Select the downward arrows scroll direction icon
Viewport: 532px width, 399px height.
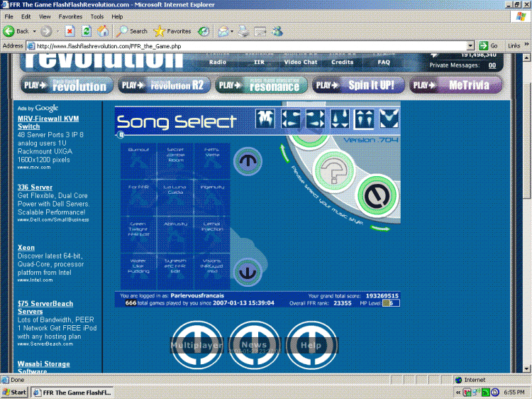click(340, 119)
